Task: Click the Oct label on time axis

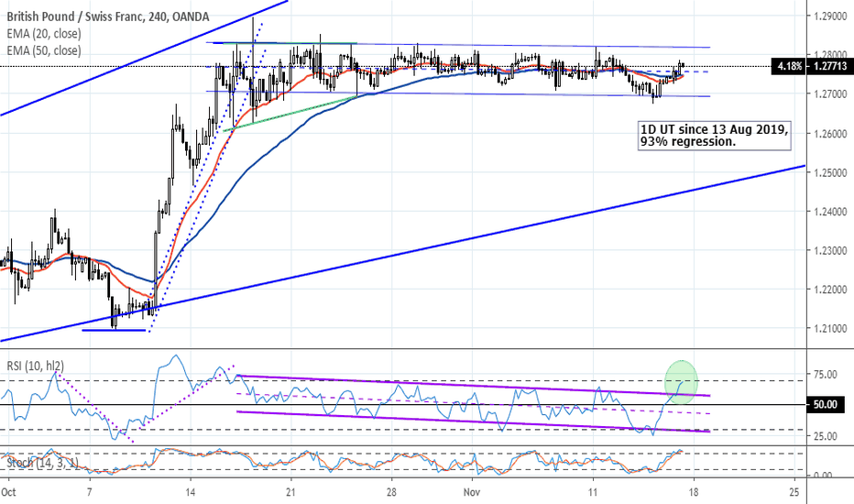Action: click(x=8, y=493)
